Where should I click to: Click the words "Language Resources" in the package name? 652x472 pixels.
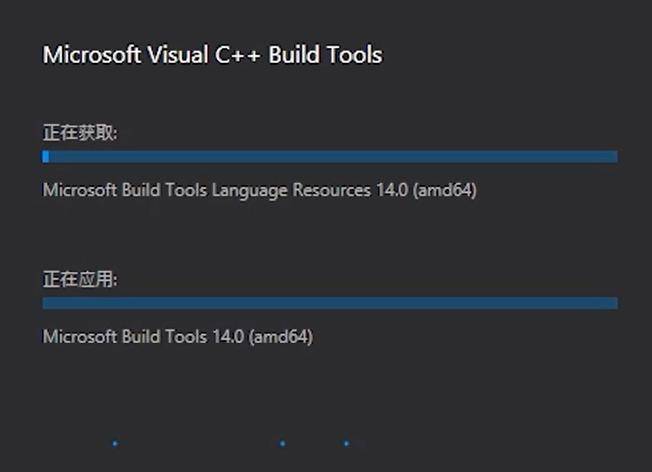click(x=290, y=190)
